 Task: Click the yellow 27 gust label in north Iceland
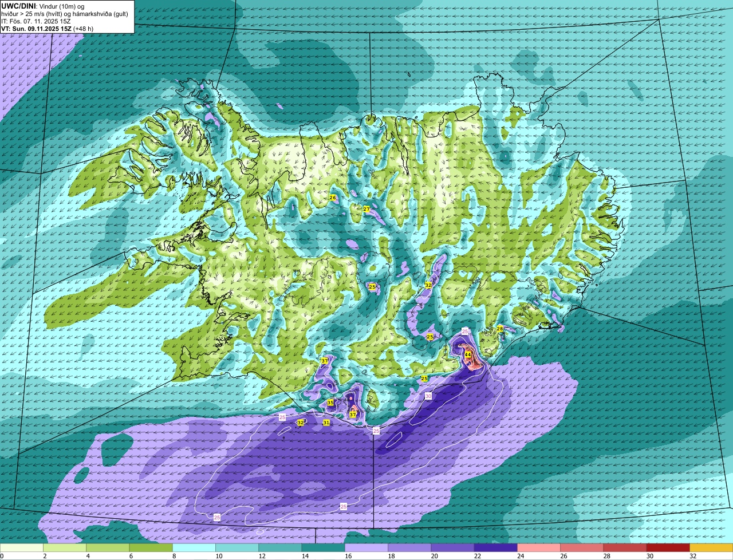[366, 210]
